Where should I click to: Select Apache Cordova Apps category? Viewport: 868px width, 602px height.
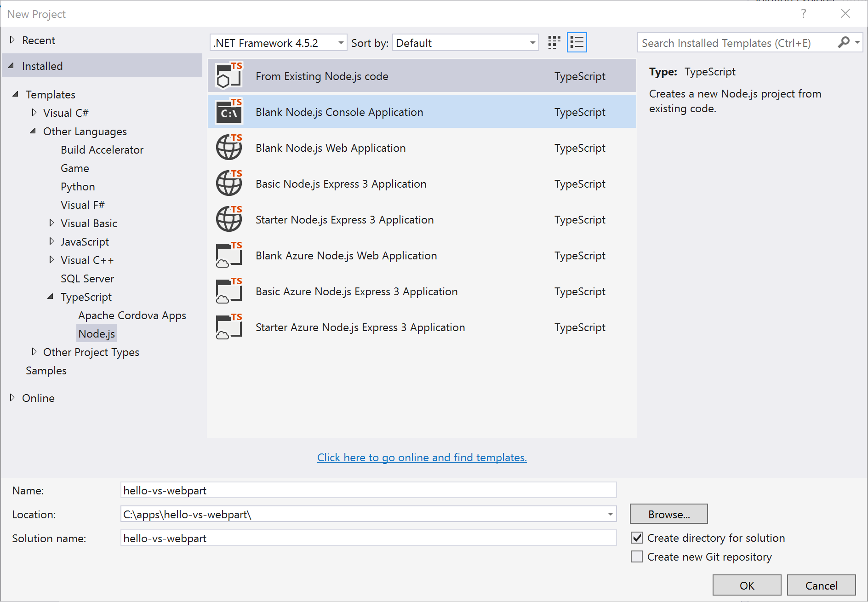pos(132,315)
